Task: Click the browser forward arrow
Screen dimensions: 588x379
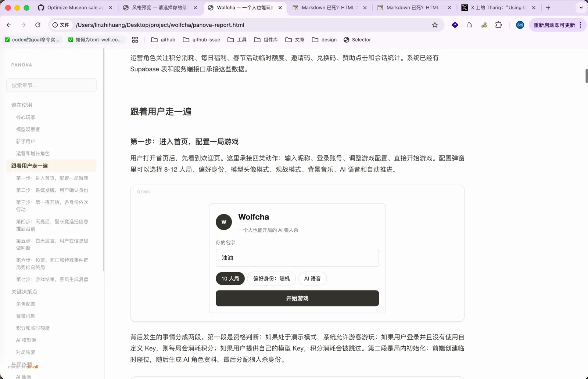Action: click(x=23, y=25)
